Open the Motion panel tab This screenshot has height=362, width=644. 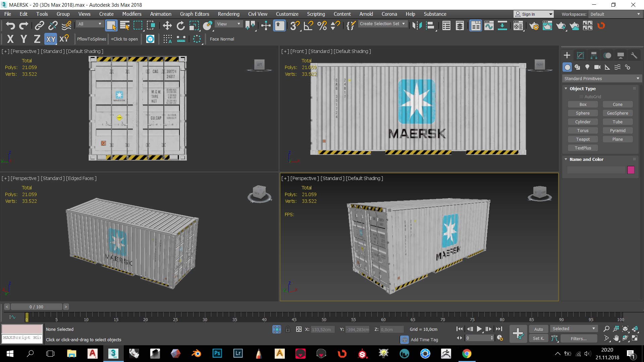(607, 55)
